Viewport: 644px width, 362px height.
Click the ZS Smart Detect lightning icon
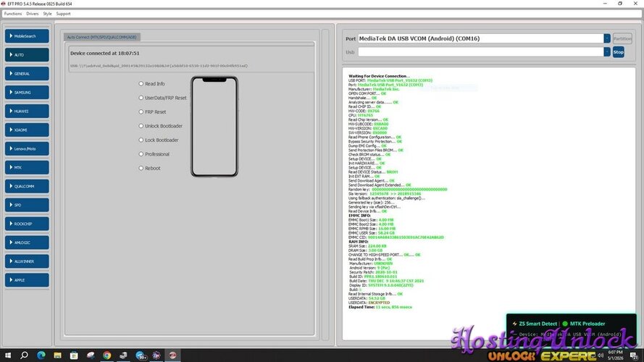pos(514,324)
